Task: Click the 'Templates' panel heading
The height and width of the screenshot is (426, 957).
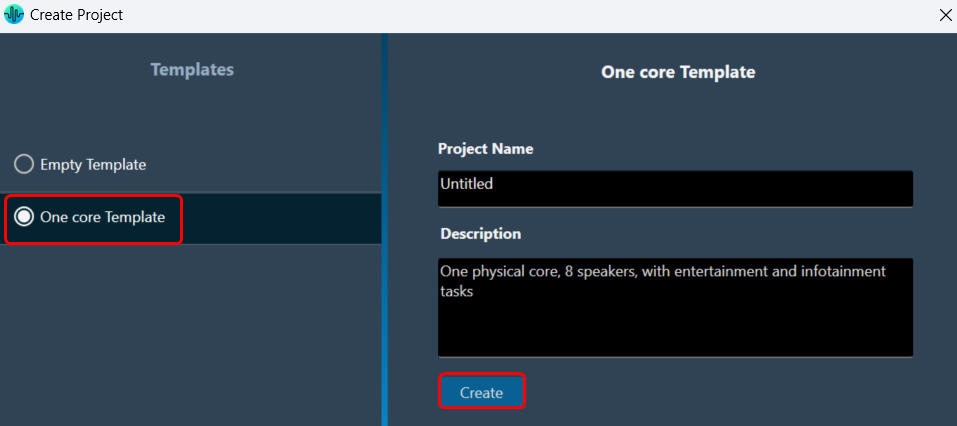Action: 192,70
